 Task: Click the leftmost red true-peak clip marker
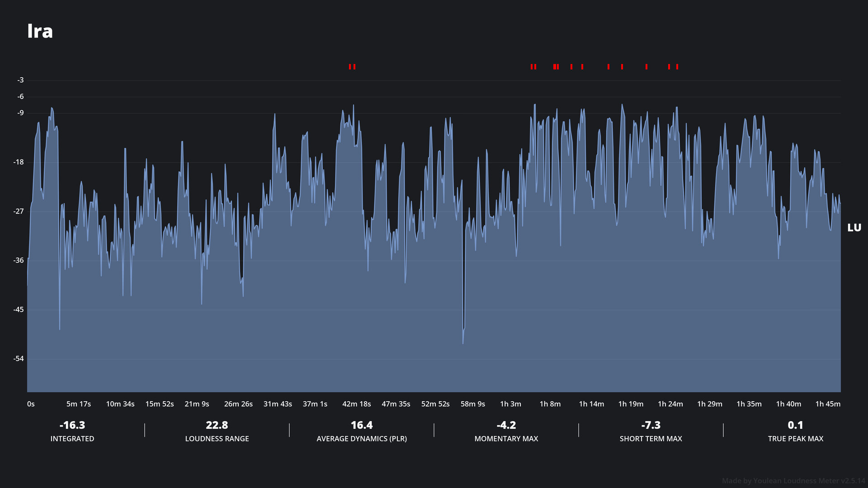(x=350, y=67)
